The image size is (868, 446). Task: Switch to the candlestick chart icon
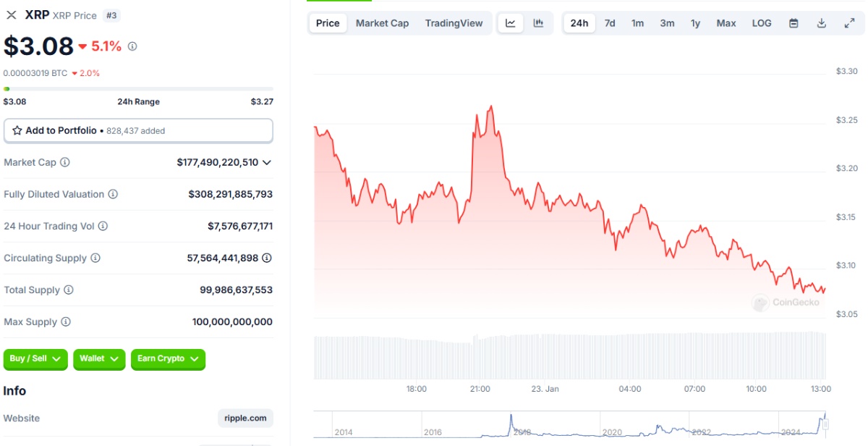tap(538, 23)
